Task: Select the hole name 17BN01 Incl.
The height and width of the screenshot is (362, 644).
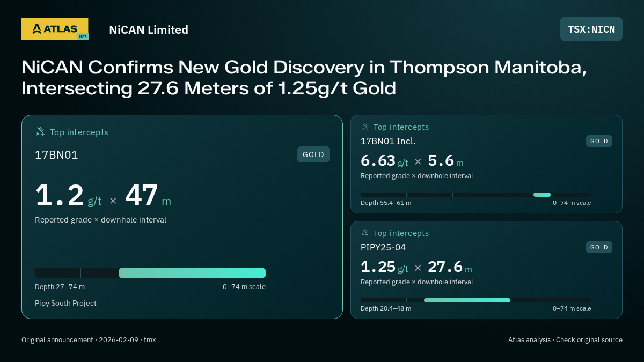Action: click(x=388, y=141)
